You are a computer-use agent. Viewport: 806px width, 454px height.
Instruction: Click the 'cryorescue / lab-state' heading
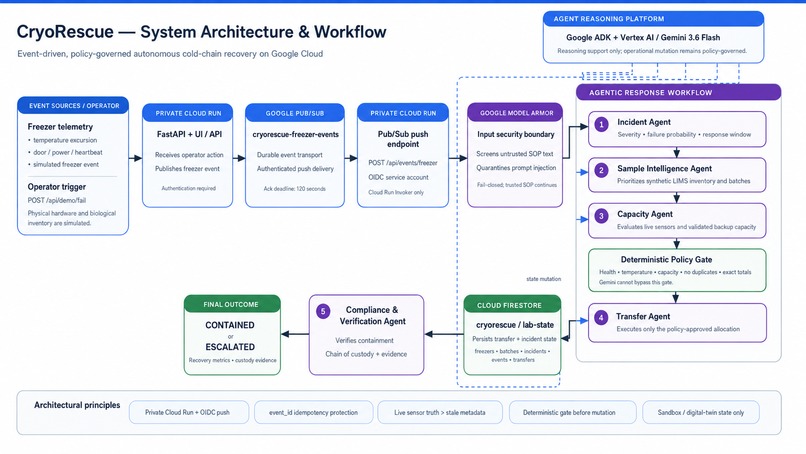[515, 325]
